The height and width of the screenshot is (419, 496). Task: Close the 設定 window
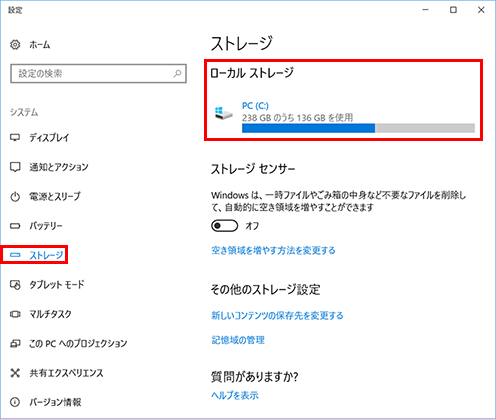(481, 10)
